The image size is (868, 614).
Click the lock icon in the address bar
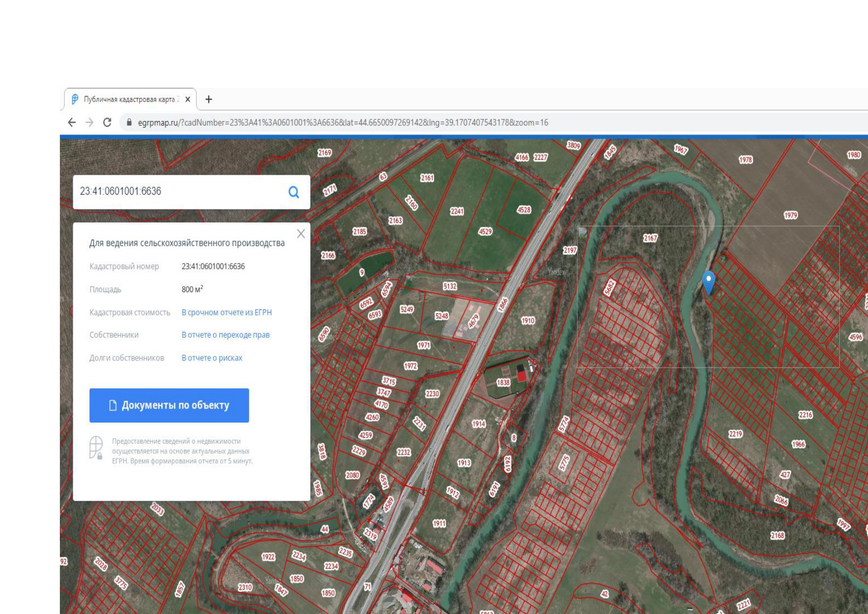pyautogui.click(x=129, y=122)
